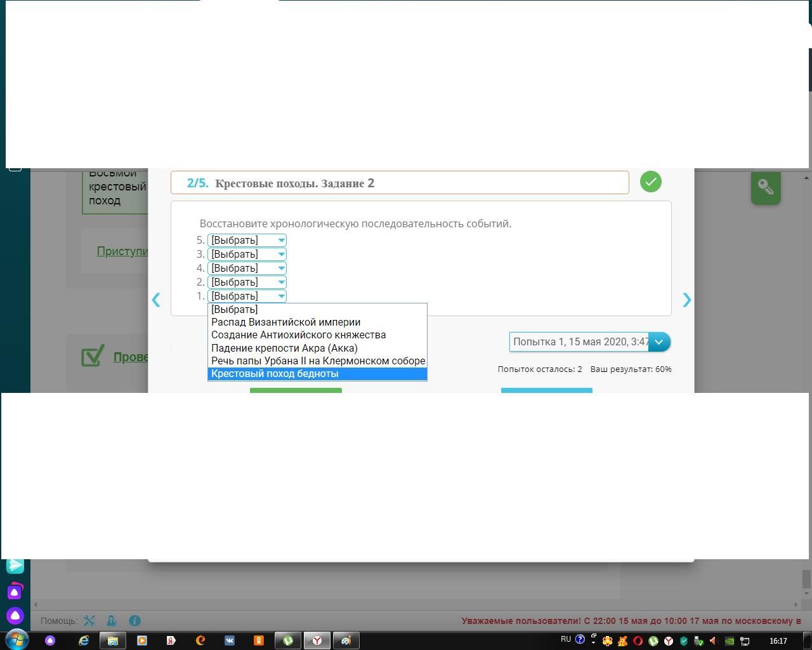Collapse the dropdown numbered 1
The image size is (812, 650).
[x=247, y=296]
